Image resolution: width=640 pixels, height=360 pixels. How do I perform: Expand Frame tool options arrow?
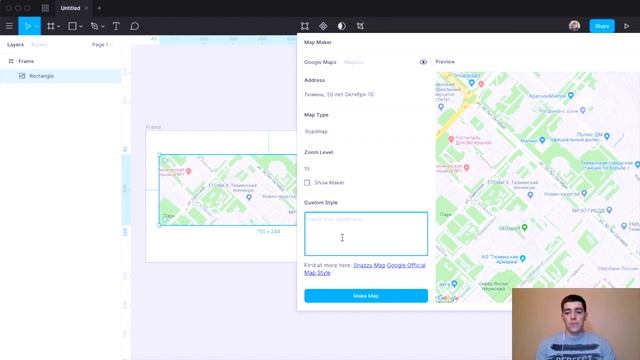(x=59, y=27)
